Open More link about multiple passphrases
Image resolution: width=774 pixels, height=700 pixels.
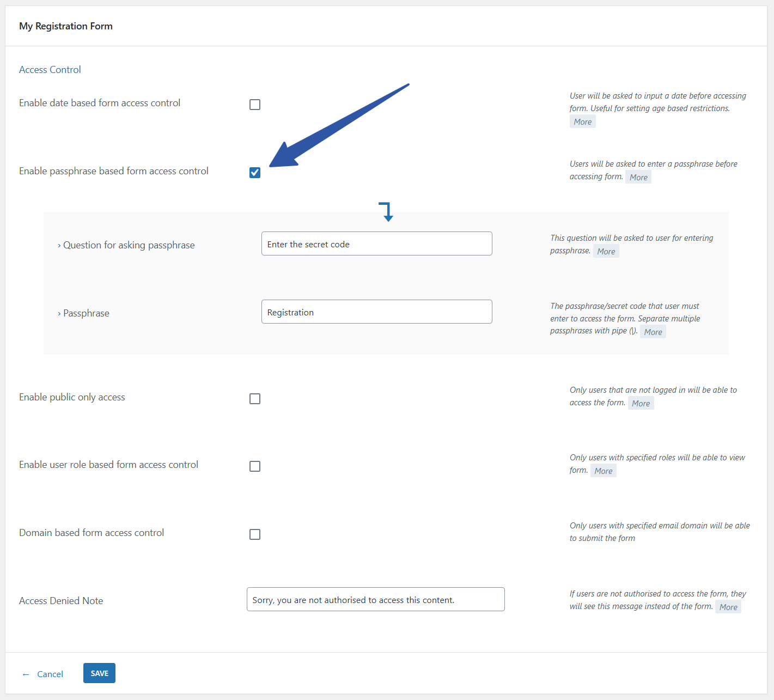653,332
